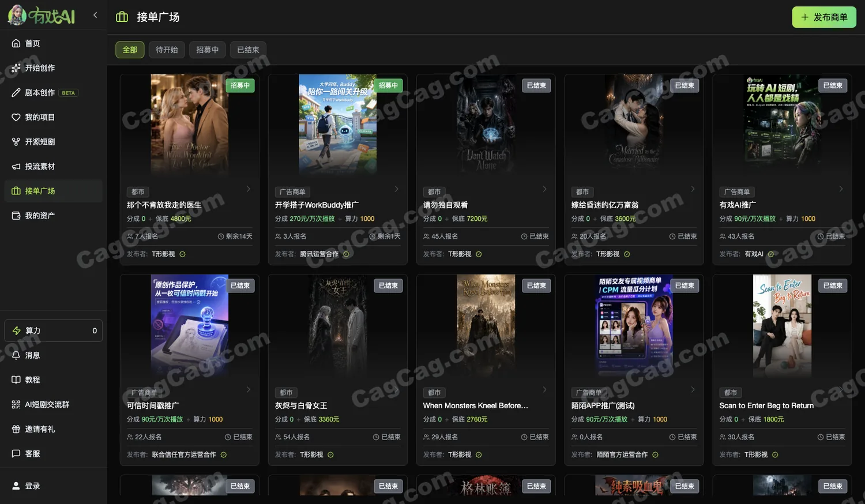The image size is (865, 504).
Task: Click verified badge next to 腾讯运营合作
Action: click(346, 254)
